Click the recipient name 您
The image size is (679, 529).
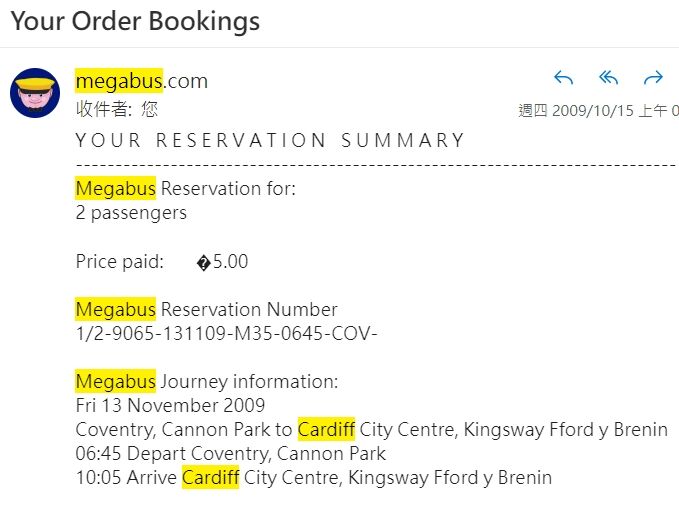point(149,109)
